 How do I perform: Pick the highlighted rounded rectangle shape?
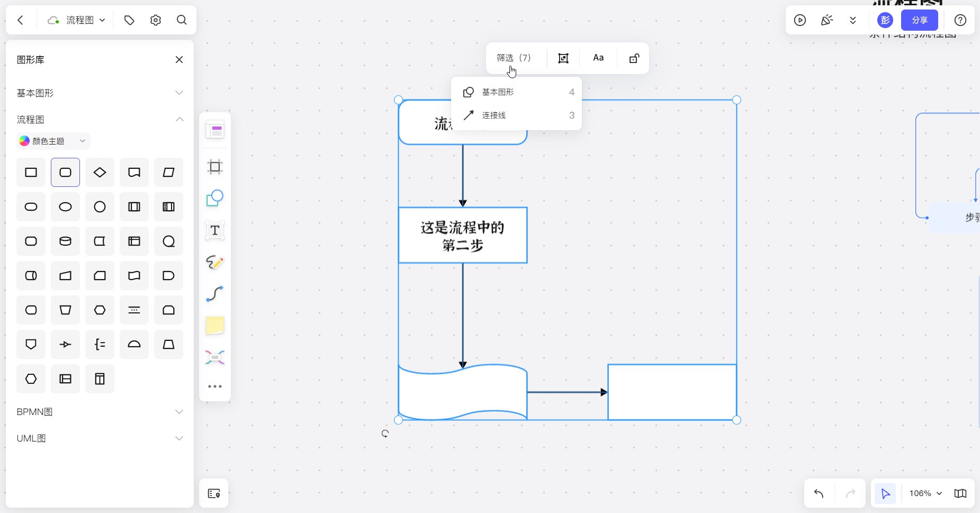point(66,173)
